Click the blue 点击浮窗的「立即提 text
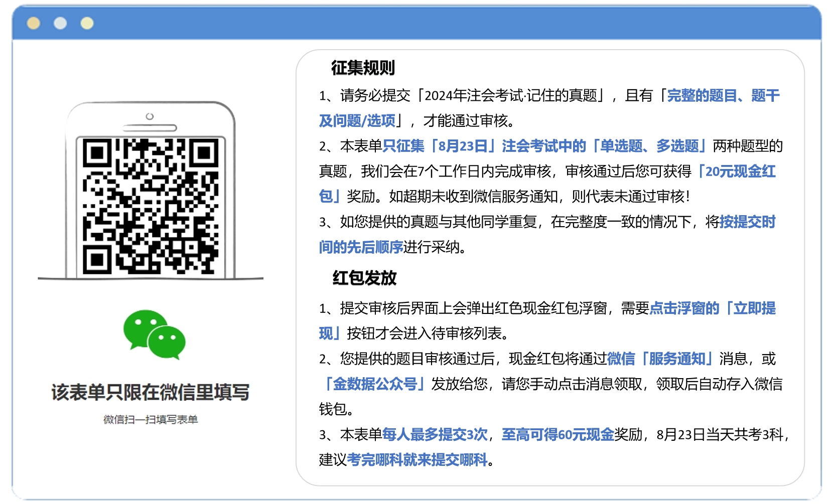 click(713, 308)
